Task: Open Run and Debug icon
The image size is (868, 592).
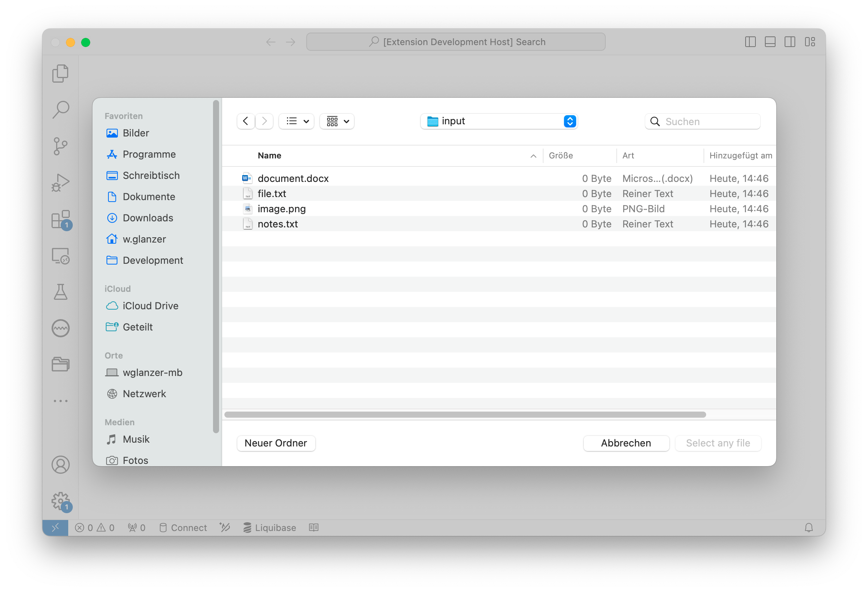Action: [x=60, y=182]
